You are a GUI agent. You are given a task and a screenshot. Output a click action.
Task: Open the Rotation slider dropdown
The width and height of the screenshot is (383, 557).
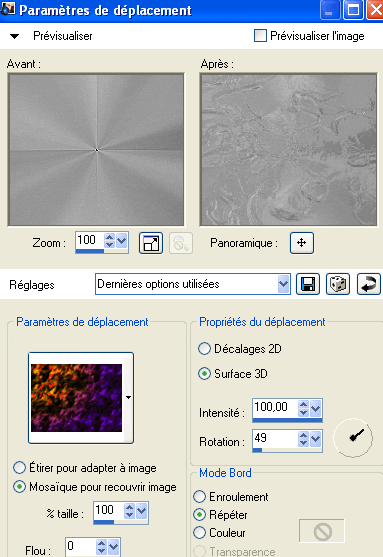[x=316, y=439]
